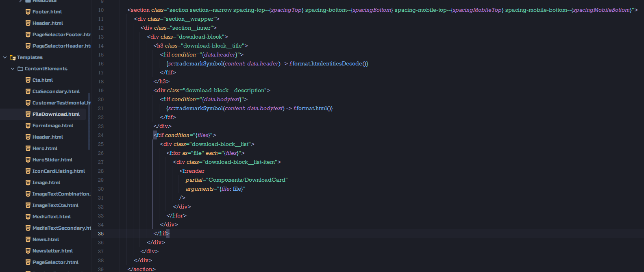Image resolution: width=644 pixels, height=272 pixels.
Task: Open ImageTextCta.html file
Action: 55,205
